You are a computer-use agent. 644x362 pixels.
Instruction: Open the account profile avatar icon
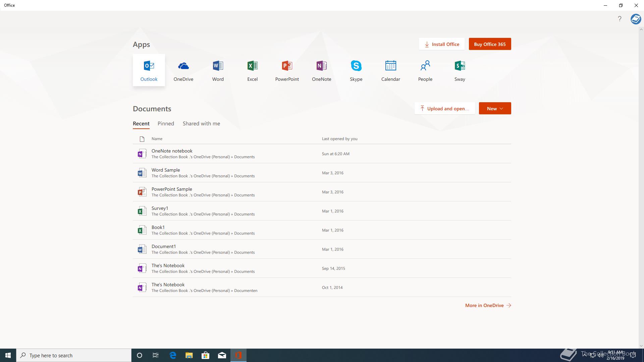[636, 19]
